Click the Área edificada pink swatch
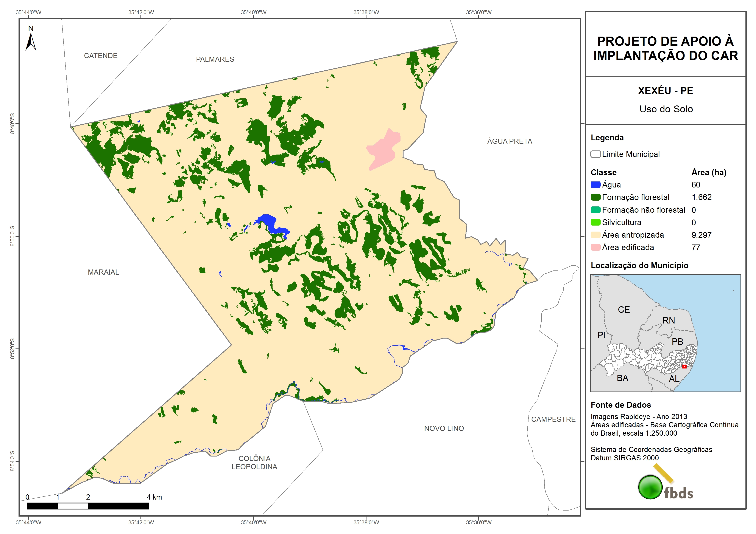This screenshot has height=534, width=756. 595,248
